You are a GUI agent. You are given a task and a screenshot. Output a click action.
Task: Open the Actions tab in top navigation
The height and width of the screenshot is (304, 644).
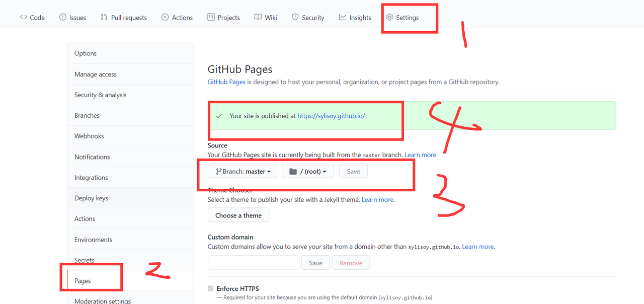(x=177, y=17)
